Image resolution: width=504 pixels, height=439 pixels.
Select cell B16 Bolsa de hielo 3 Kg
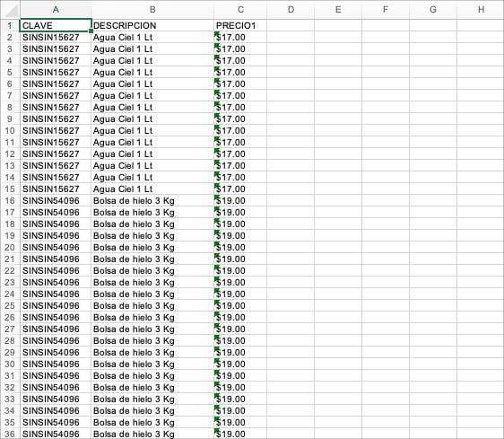(152, 200)
